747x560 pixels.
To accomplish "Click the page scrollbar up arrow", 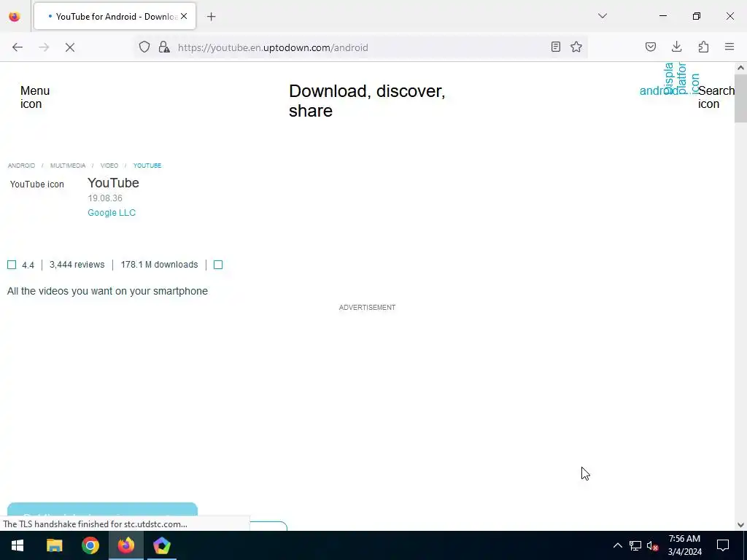I will (x=740, y=68).
